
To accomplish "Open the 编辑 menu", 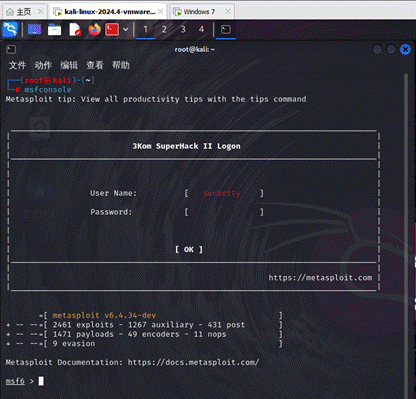I will point(69,65).
